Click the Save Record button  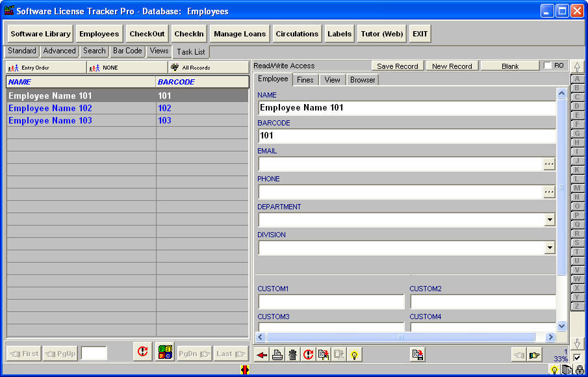tap(398, 66)
